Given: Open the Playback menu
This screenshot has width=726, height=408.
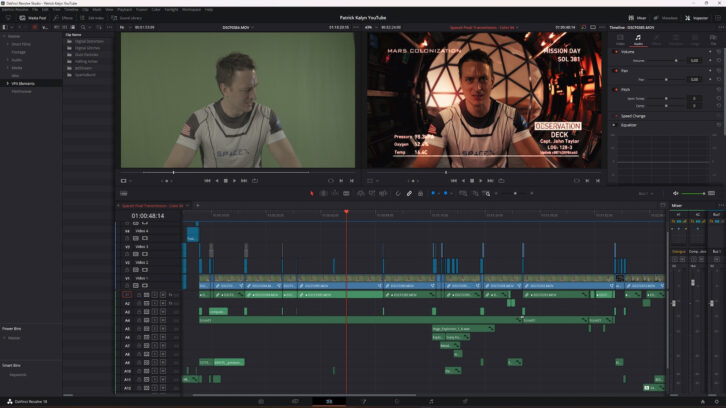Looking at the screenshot, I should (x=125, y=9).
